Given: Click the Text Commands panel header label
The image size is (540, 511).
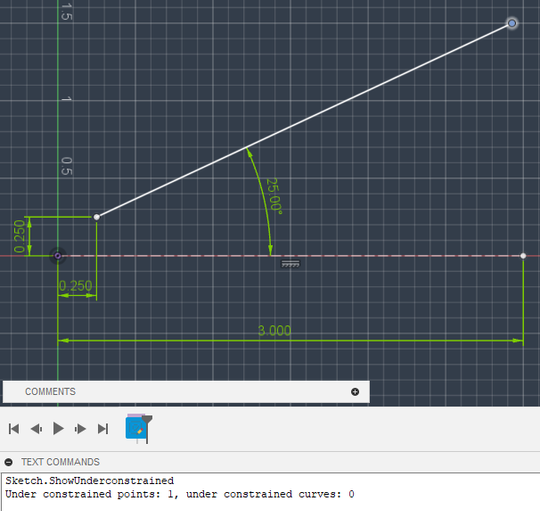Looking at the screenshot, I should tap(60, 462).
